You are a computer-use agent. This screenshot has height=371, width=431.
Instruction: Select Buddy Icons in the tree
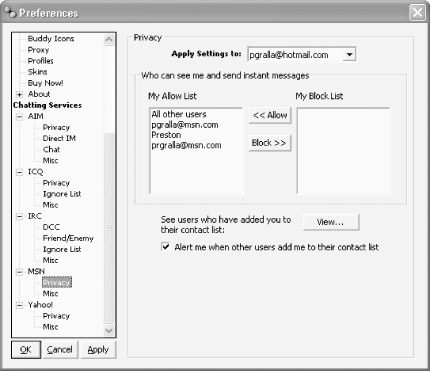click(51, 39)
